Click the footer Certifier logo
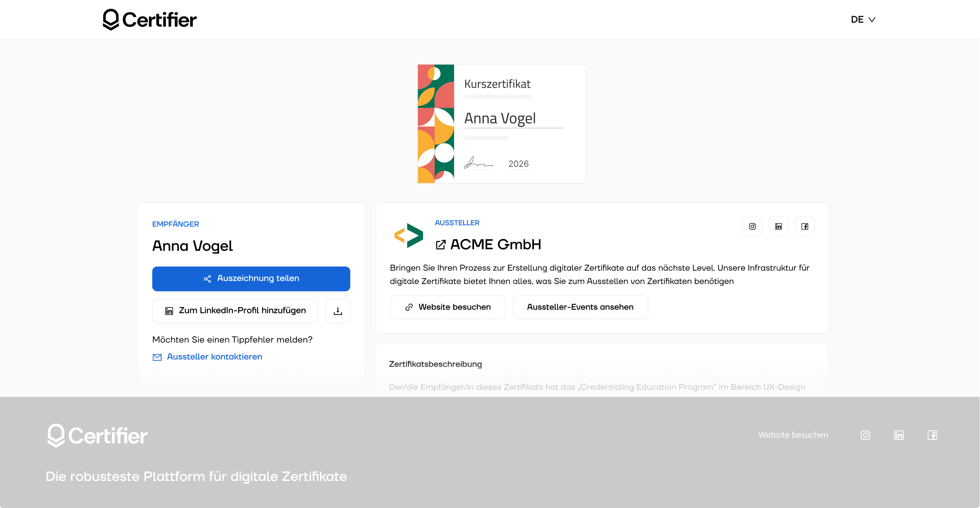Image resolution: width=980 pixels, height=508 pixels. click(97, 436)
